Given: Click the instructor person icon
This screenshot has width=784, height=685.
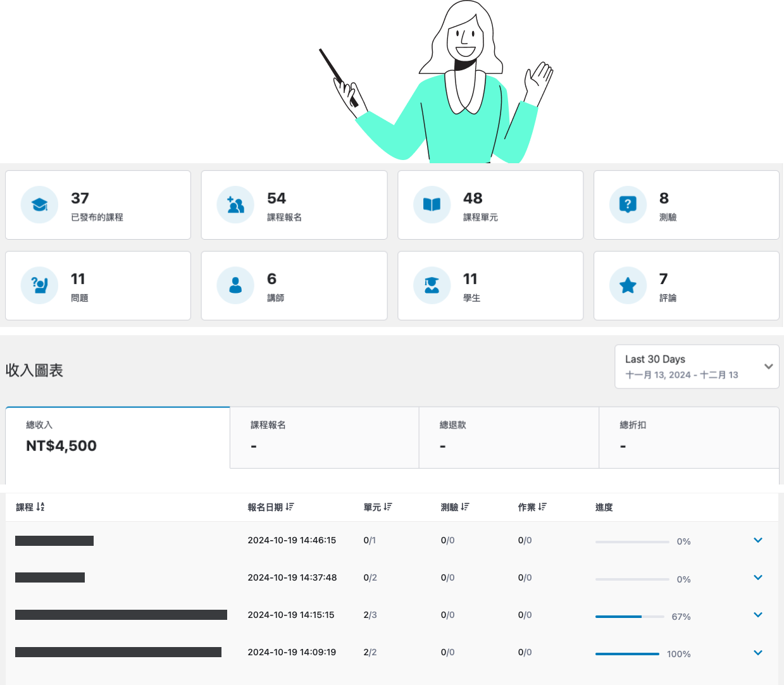Looking at the screenshot, I should point(235,285).
